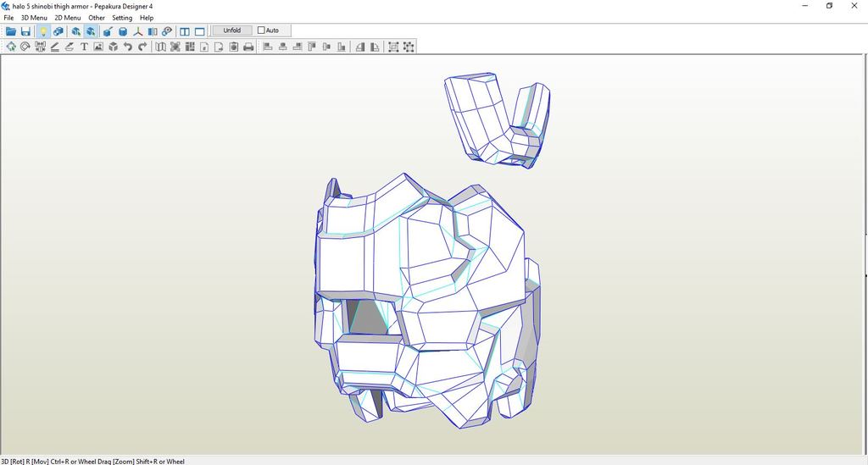This screenshot has width=868, height=465.
Task: Click the cube with pen edge tool
Action: [x=108, y=31]
